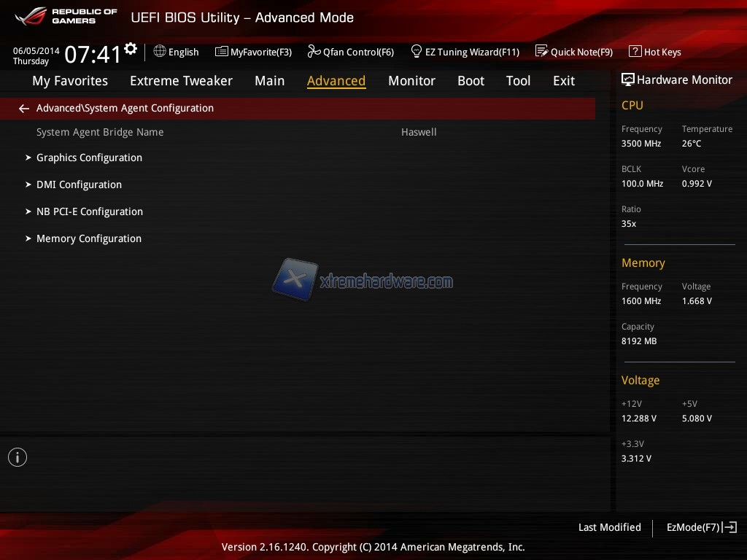Click the info icon at bottom left
747x560 pixels.
(x=18, y=457)
